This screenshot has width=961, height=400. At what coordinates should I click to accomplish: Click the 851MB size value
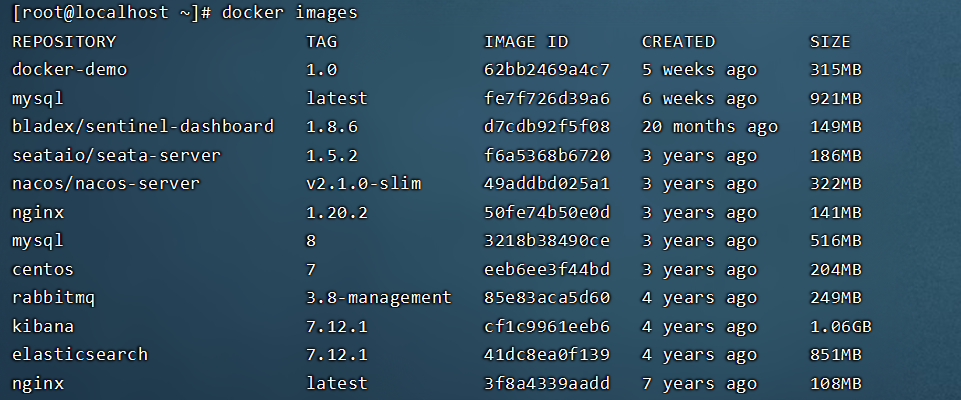[836, 355]
